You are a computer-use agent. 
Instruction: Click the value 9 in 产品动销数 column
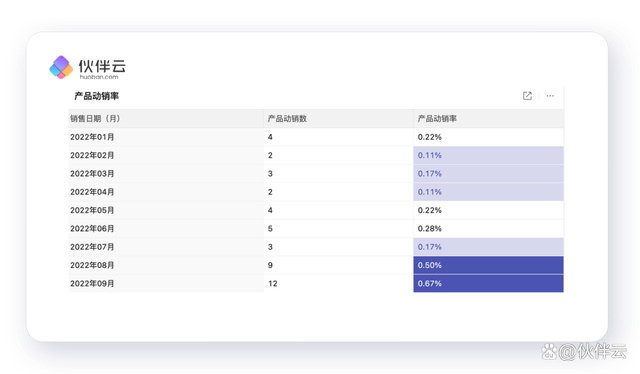270,265
